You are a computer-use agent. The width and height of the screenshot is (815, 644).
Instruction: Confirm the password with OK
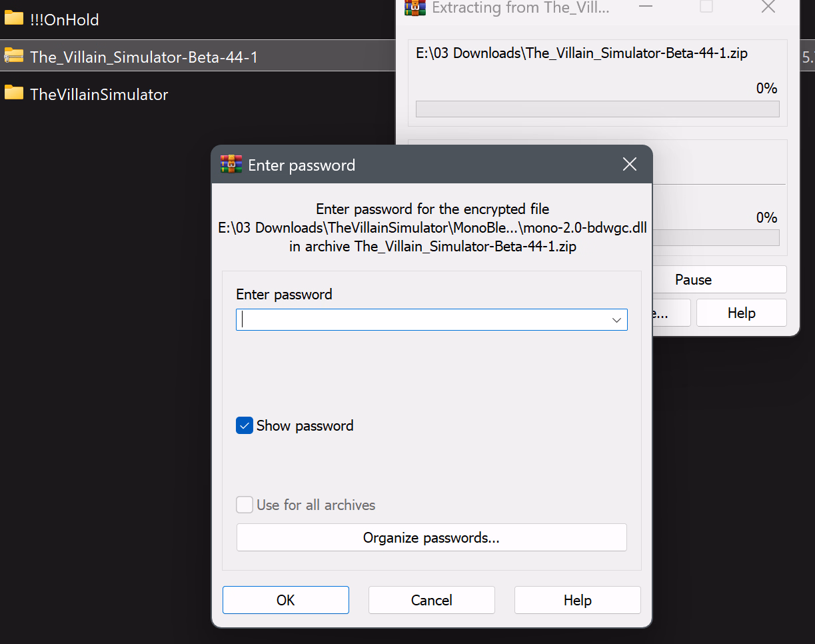click(x=285, y=600)
